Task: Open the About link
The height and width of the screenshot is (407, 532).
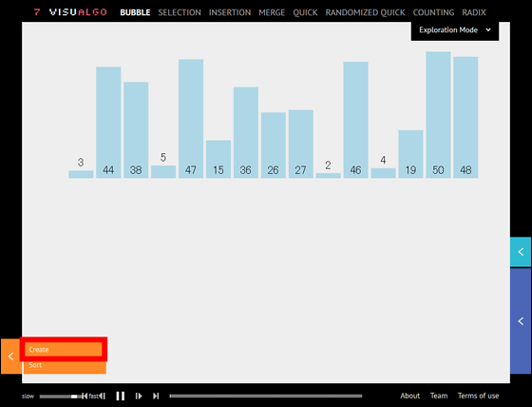Action: (409, 396)
